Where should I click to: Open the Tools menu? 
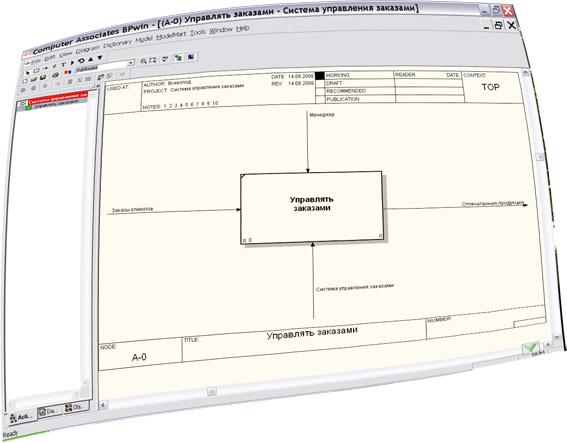(x=198, y=32)
